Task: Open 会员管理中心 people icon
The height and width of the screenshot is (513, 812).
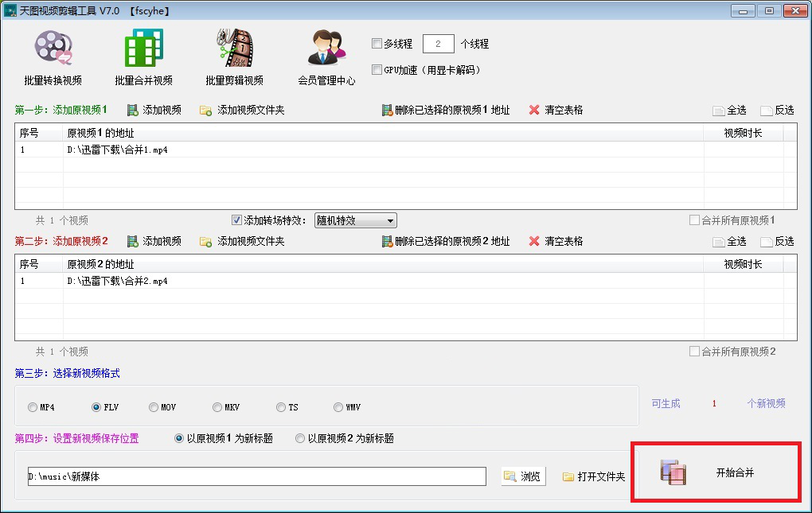Action: pos(326,48)
